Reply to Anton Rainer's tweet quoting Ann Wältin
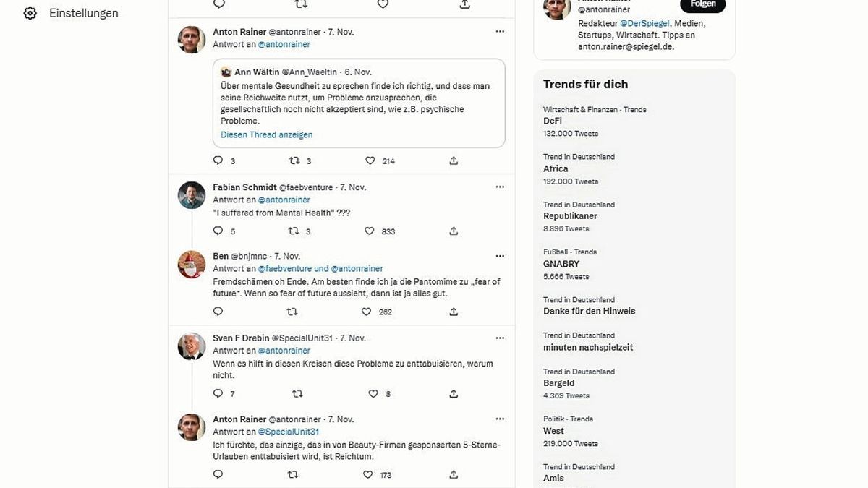This screenshot has width=868, height=488. pos(218,160)
